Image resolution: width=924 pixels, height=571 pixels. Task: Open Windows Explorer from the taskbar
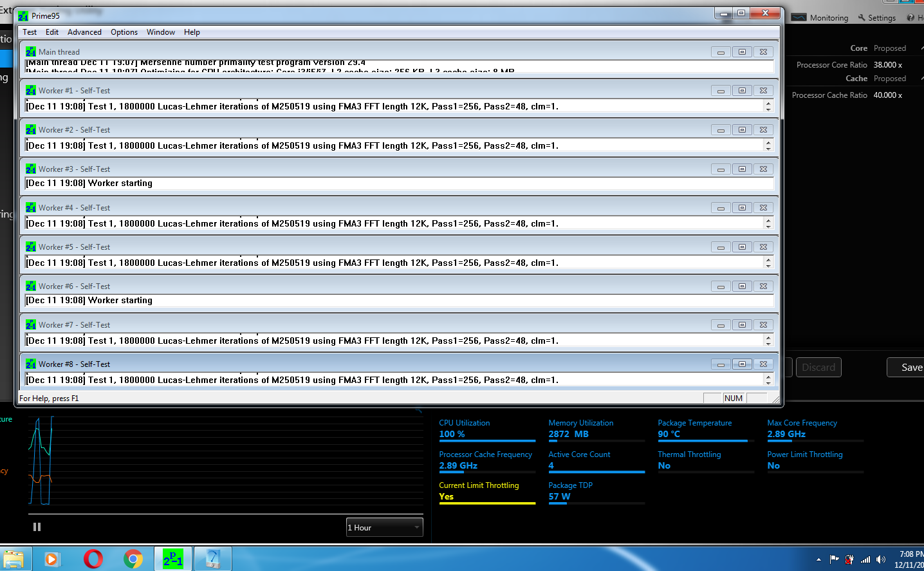[13, 559]
